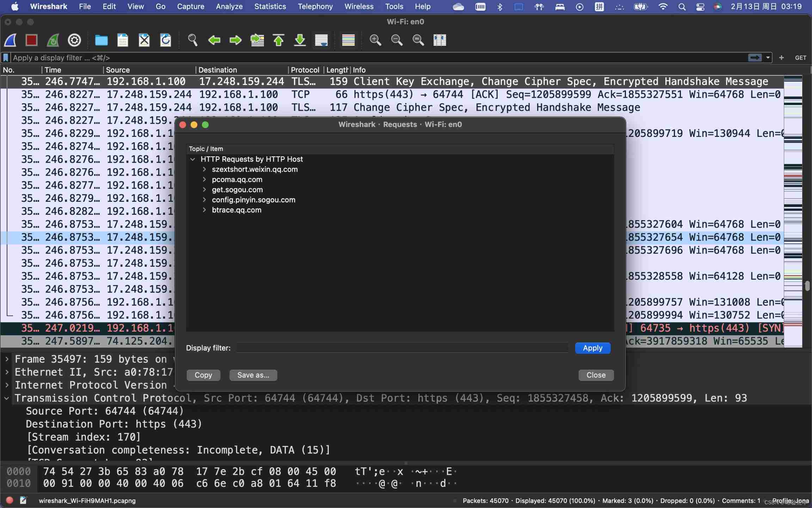Open capture options gear icon
This screenshot has height=508, width=812.
point(74,40)
